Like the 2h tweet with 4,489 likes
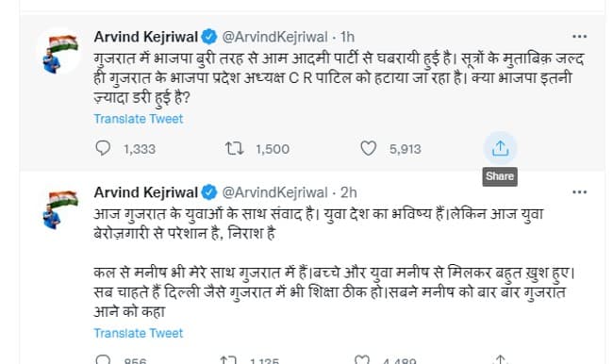 coord(361,359)
